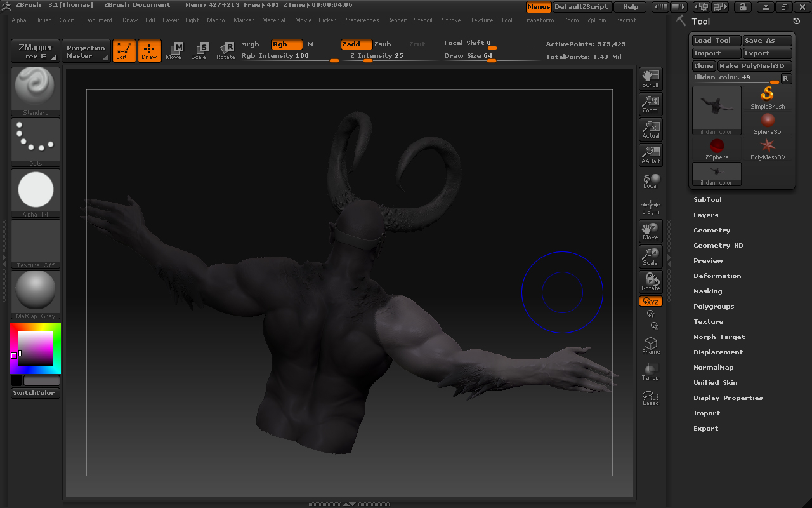
Task: Click the Frame icon on the right shelf
Action: click(x=650, y=345)
